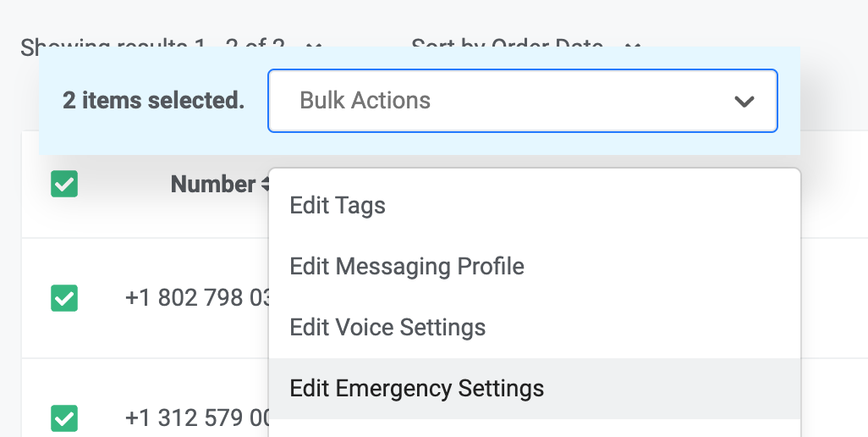
Task: Uncheck the +1 802 798 number row
Action: pos(64,298)
